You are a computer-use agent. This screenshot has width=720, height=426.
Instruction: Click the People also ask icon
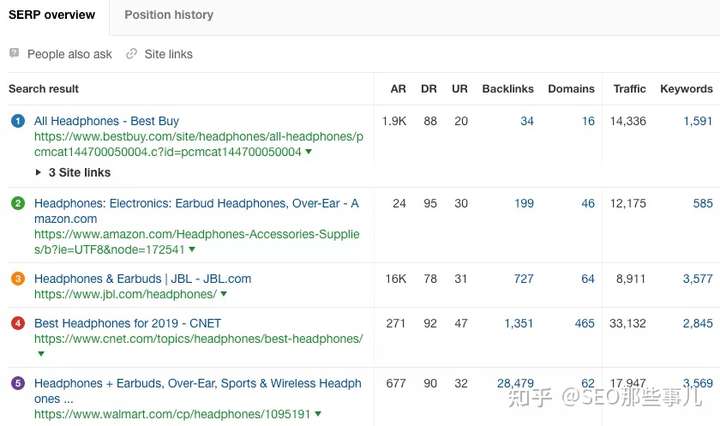pos(14,53)
